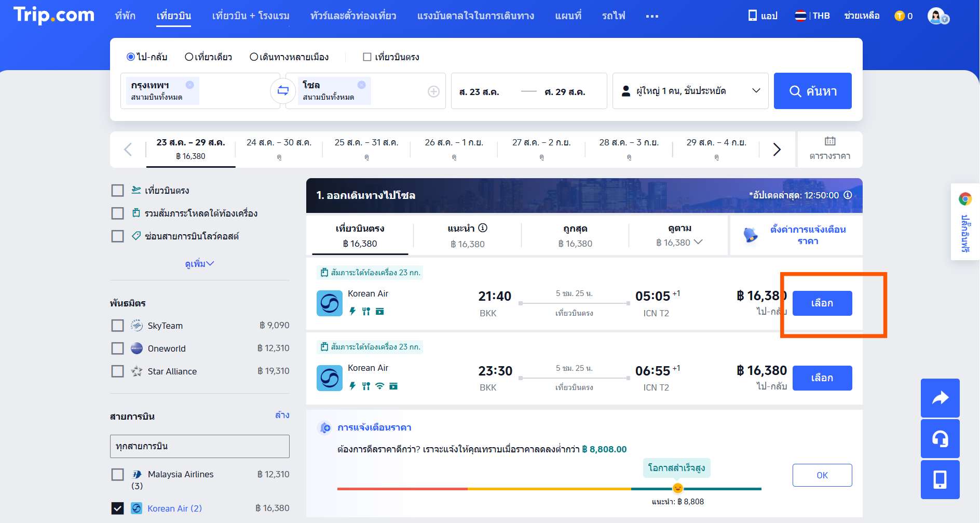Open customer support headset button
Screen dimensions: 980x523
pyautogui.click(x=940, y=439)
